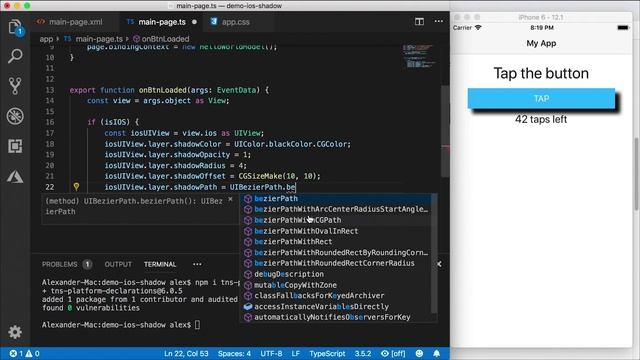Toggle the eye [off] status item
640x360 pixels.
click(393, 353)
